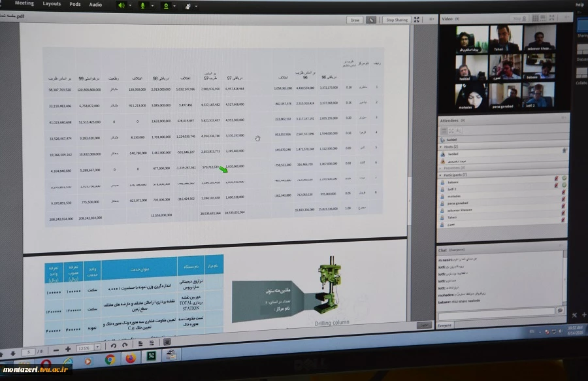Click the Stop Sharing button
This screenshot has height=381, width=588.
397,20
